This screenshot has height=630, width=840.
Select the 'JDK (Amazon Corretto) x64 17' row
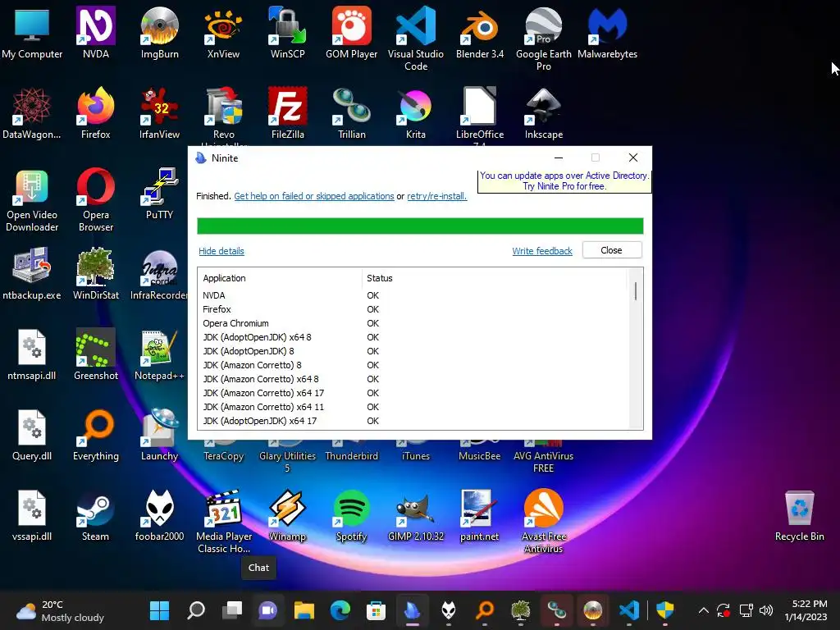[x=413, y=393]
